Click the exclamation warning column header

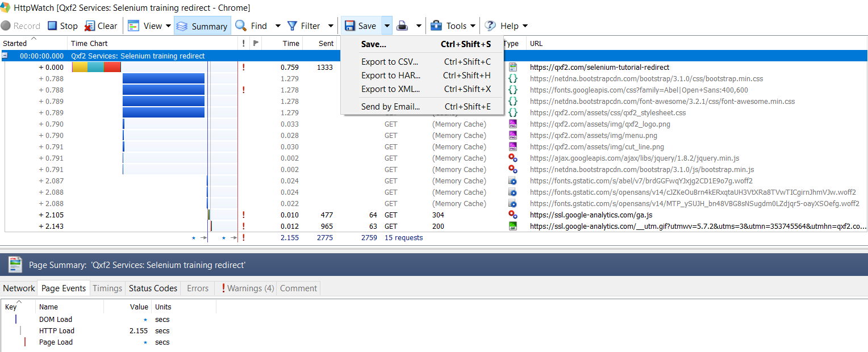point(244,44)
